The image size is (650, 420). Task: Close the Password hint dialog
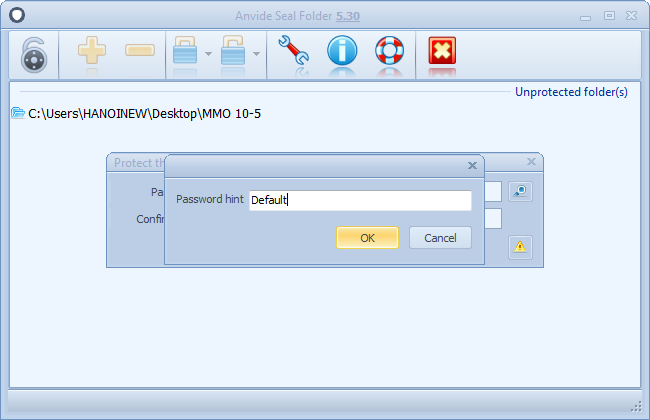pyautogui.click(x=472, y=166)
